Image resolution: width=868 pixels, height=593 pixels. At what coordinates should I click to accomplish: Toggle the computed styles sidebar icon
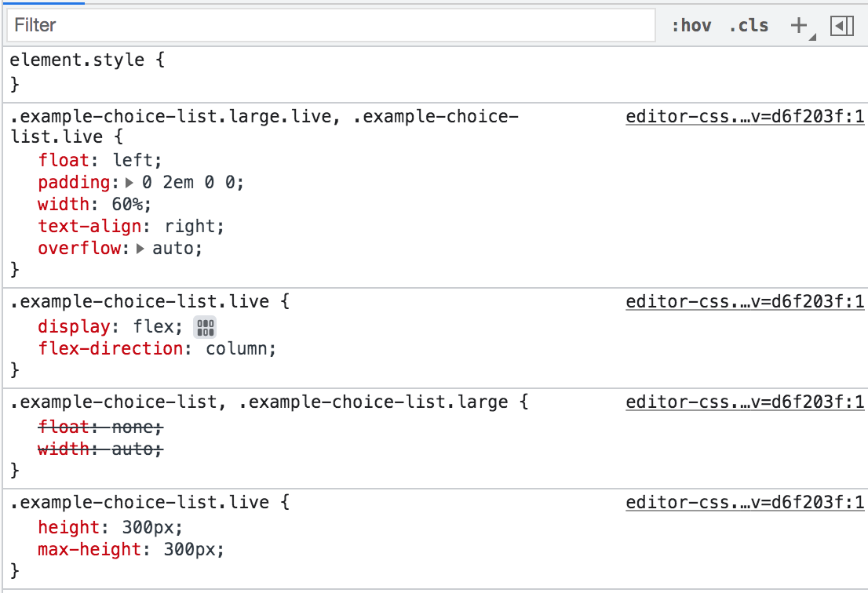point(842,25)
